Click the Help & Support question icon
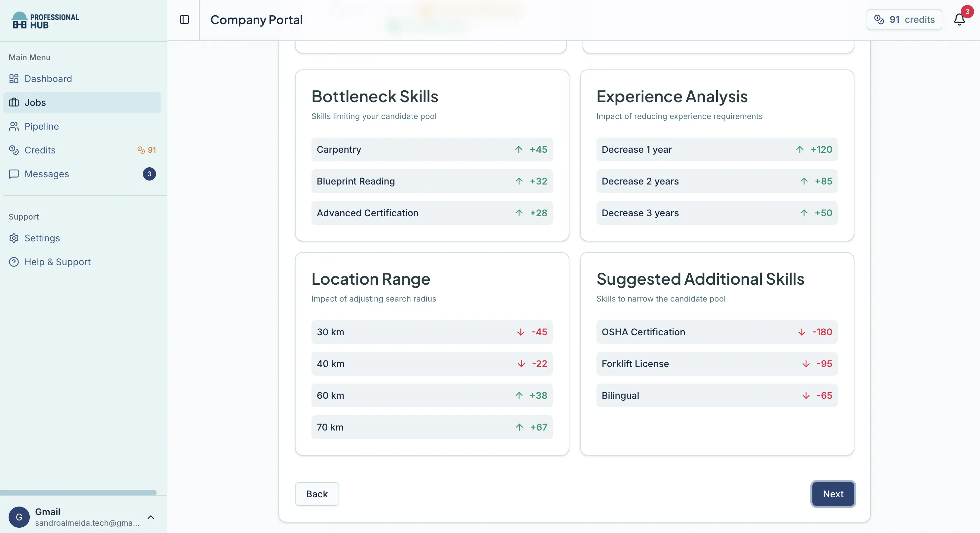 pyautogui.click(x=14, y=262)
